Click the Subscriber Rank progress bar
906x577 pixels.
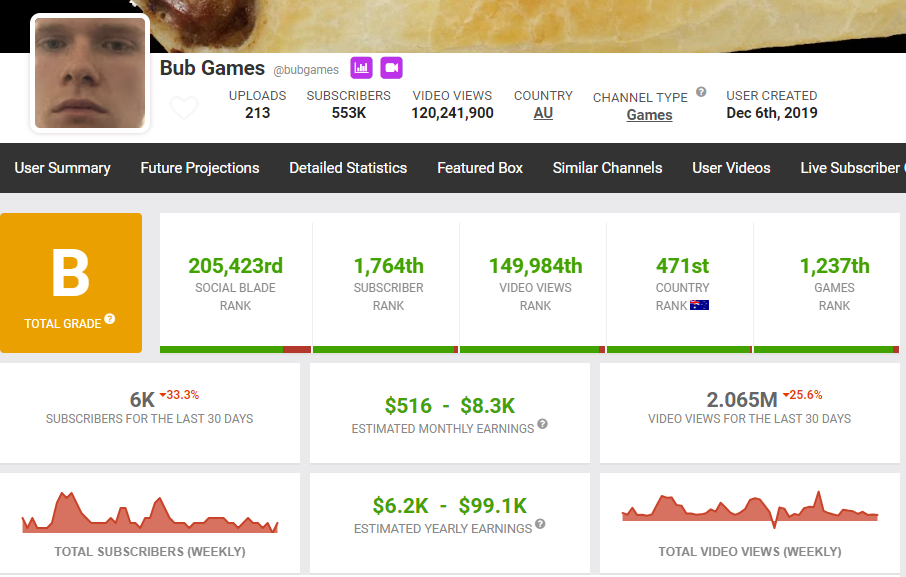385,349
